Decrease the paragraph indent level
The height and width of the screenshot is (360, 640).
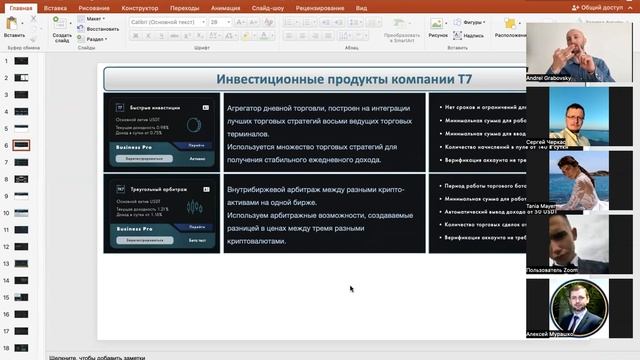(x=326, y=22)
